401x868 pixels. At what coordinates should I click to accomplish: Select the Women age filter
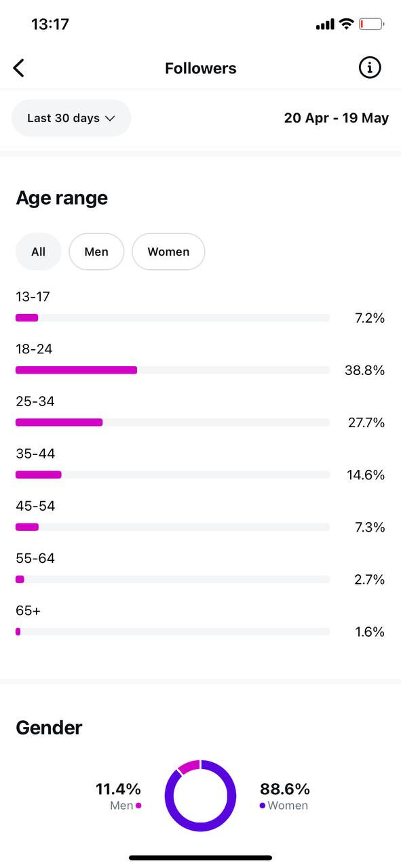168,252
